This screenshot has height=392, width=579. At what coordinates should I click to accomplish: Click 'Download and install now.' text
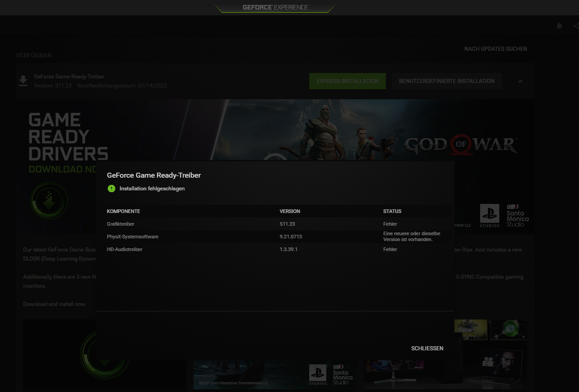coord(54,304)
